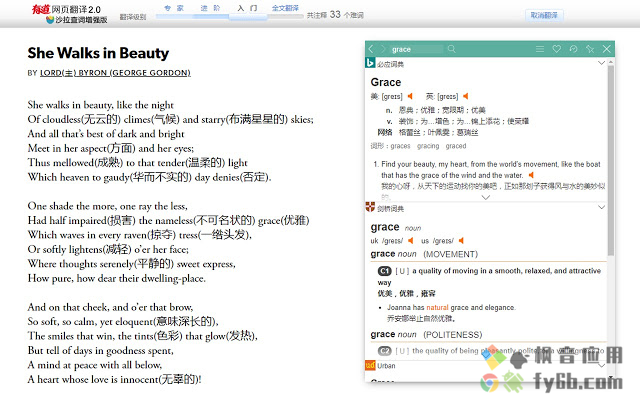Play the UK pronunciation in Cambridge section
Viewport: 640px width, 400px height.
[x=411, y=240]
